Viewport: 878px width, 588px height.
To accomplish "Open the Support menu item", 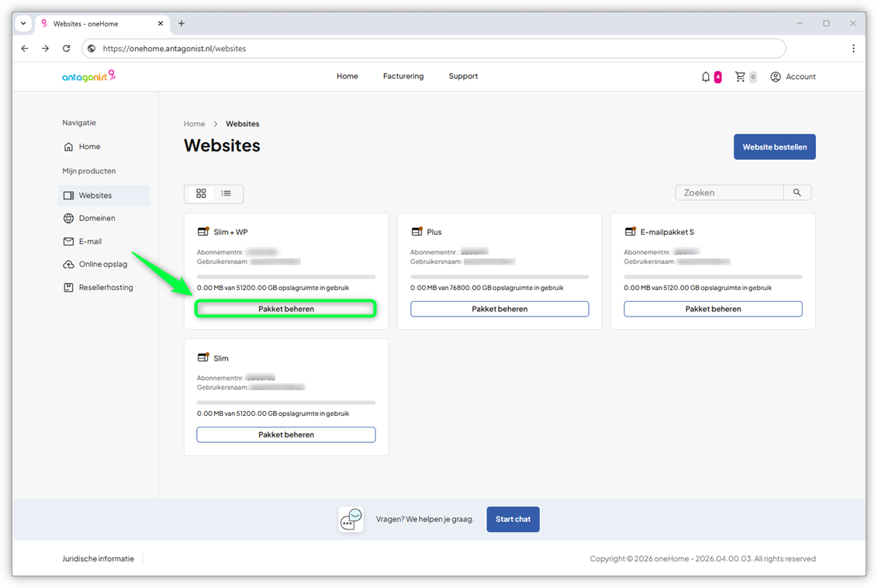I will (463, 76).
